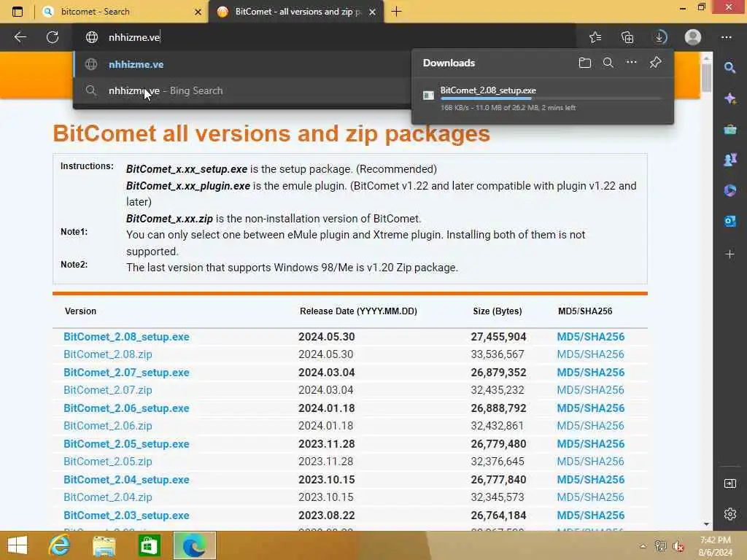Add a sidebar app with plus icon
This screenshot has width=747, height=560.
729,254
